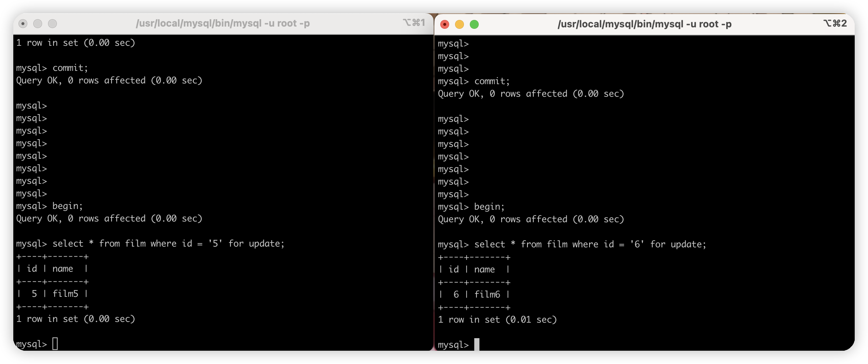Screen dimensions: 868x364
Task: Maximize the right terminal using green button
Action: click(x=474, y=24)
